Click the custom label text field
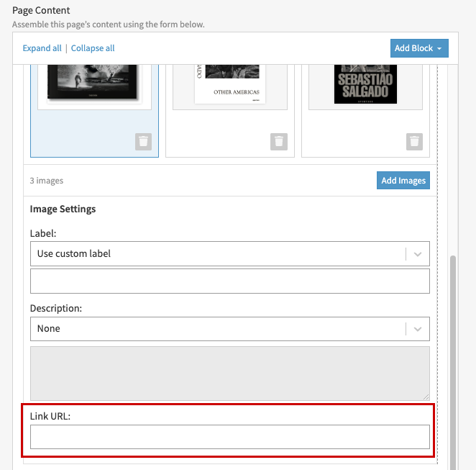The height and width of the screenshot is (470, 476). pos(230,281)
